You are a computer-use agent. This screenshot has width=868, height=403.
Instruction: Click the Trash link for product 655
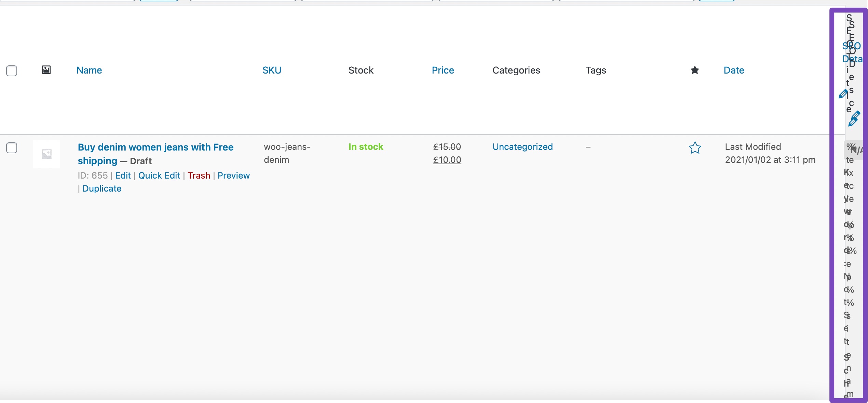pyautogui.click(x=198, y=175)
